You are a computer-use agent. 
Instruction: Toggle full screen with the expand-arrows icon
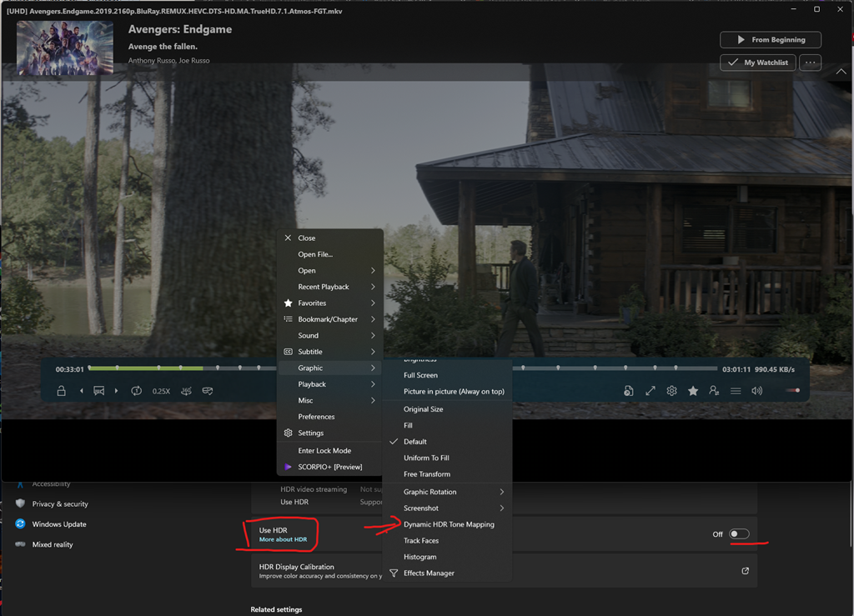[651, 391]
